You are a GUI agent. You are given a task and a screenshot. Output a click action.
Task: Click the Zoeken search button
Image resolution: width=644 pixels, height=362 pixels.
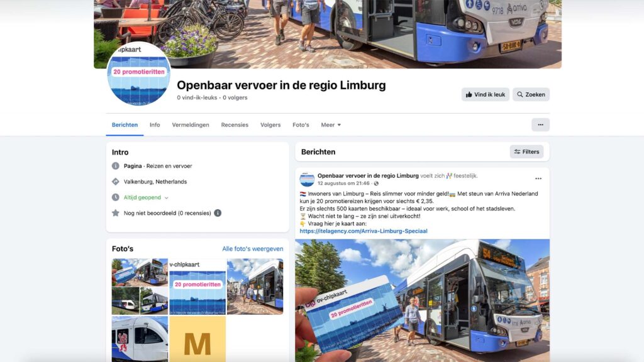tap(531, 94)
